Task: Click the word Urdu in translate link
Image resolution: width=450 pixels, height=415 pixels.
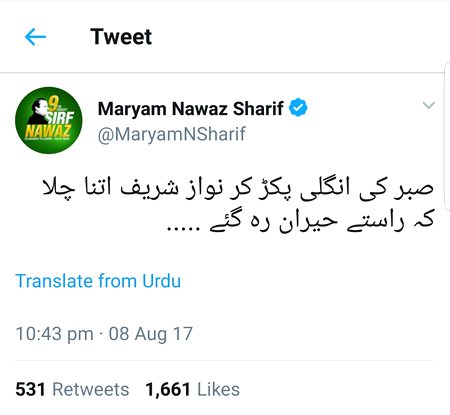Action: [162, 281]
